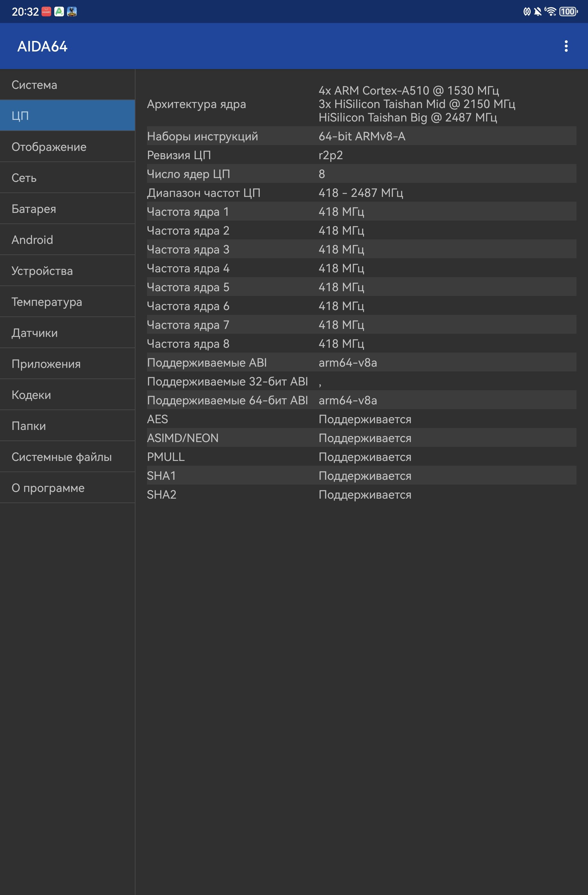This screenshot has height=895, width=588.
Task: Open the three-dot overflow menu
Action: tap(566, 46)
